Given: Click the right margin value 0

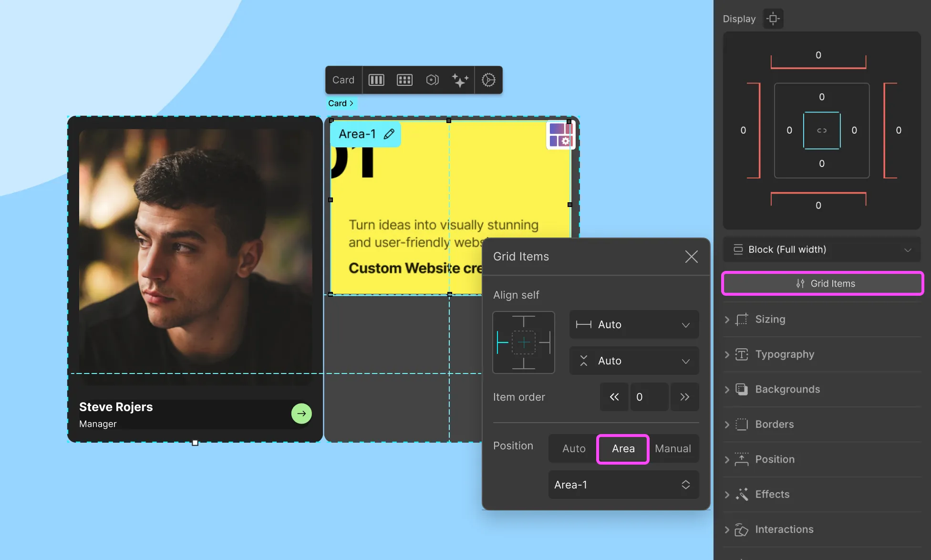Looking at the screenshot, I should coord(899,130).
